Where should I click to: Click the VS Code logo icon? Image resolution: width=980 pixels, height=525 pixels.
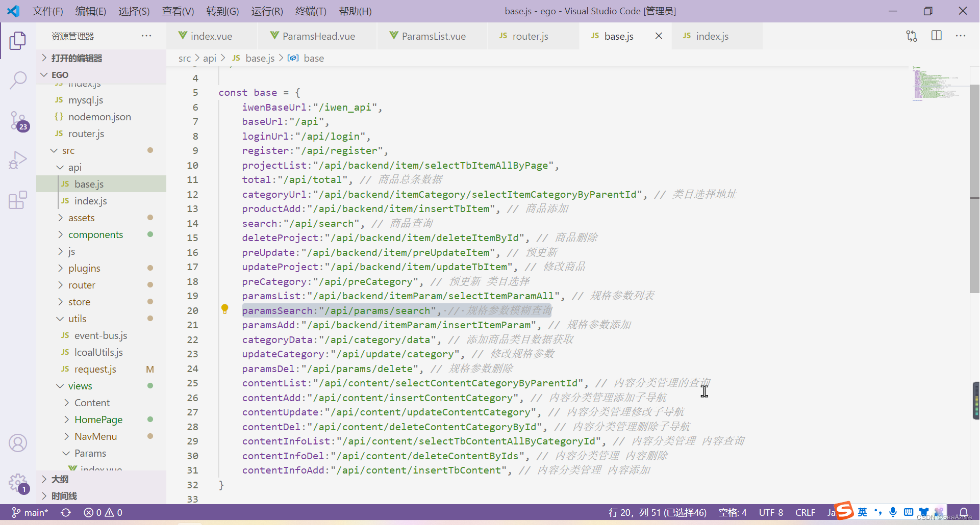click(x=13, y=11)
